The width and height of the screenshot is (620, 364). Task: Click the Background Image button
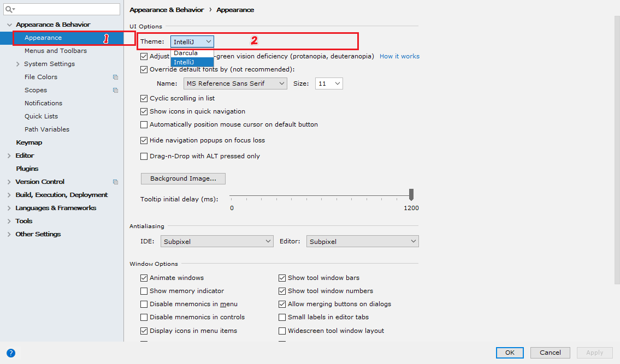point(183,178)
